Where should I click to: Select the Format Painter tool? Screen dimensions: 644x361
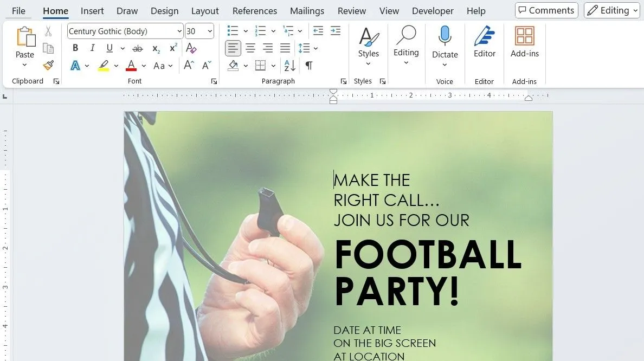[48, 65]
